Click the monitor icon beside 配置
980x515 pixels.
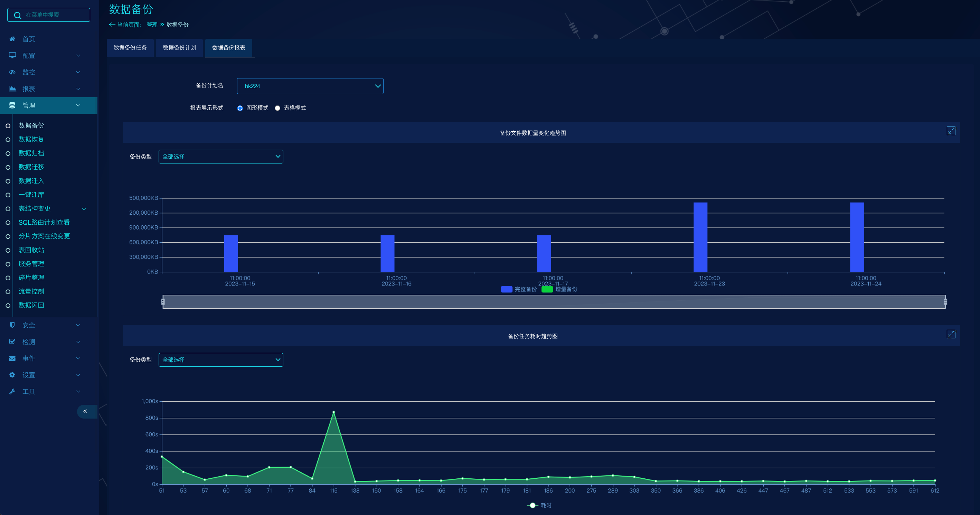coord(12,56)
